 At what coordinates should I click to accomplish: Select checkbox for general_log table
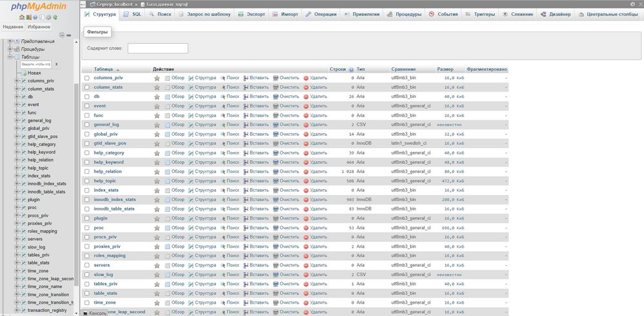coord(87,125)
